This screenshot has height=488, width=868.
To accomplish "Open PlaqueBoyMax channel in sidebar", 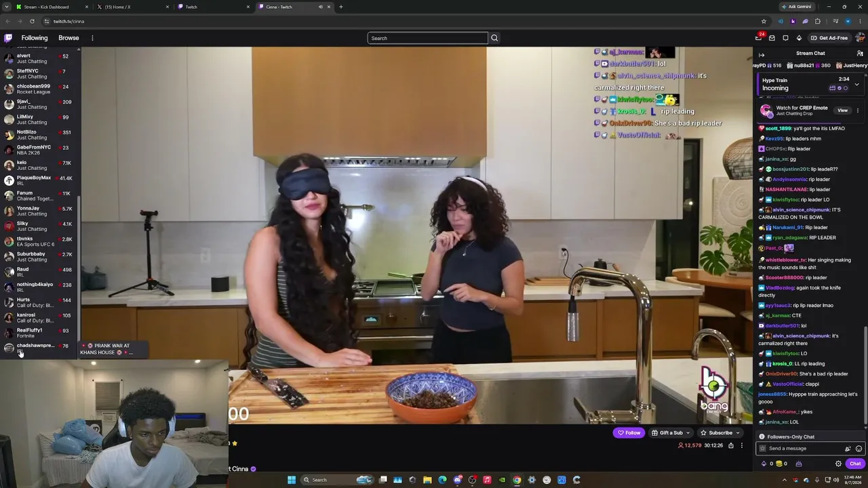I will [x=39, y=180].
